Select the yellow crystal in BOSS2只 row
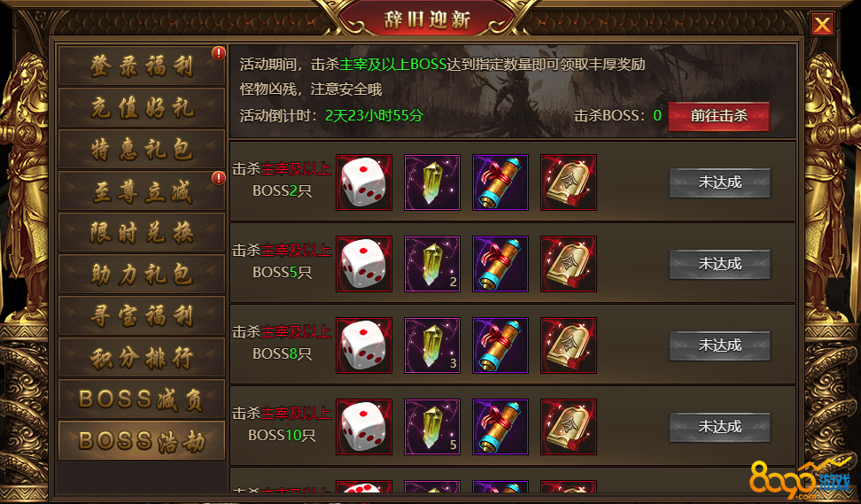 (x=432, y=182)
